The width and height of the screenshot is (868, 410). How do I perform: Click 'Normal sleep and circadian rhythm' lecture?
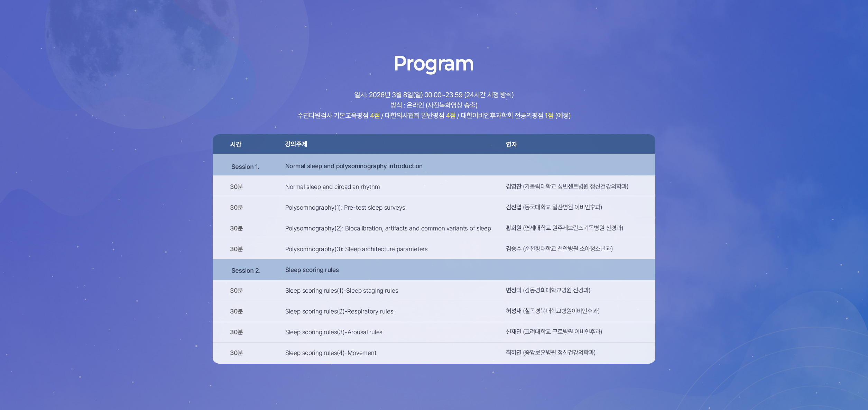(332, 187)
